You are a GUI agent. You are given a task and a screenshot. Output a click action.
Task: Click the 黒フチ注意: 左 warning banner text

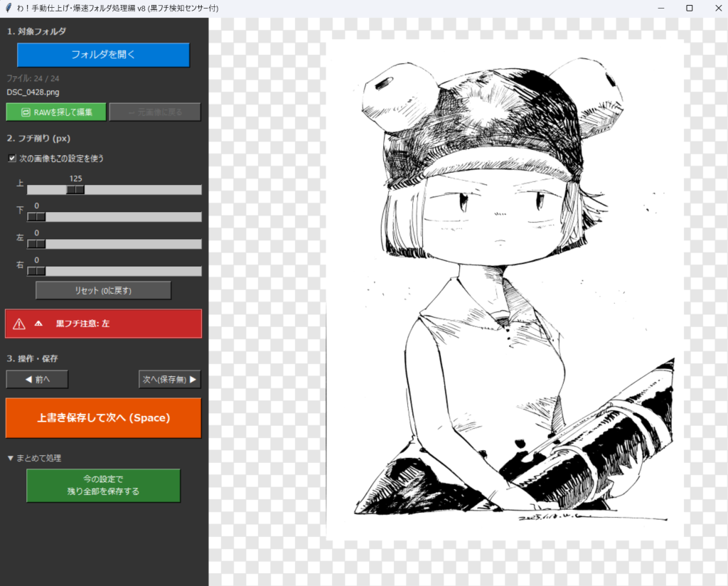click(82, 324)
